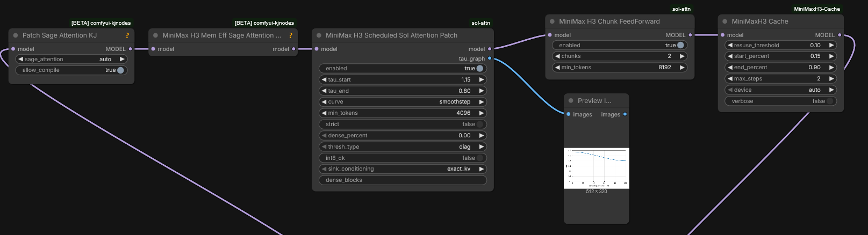Open the sage_attention auto selector

pos(71,59)
